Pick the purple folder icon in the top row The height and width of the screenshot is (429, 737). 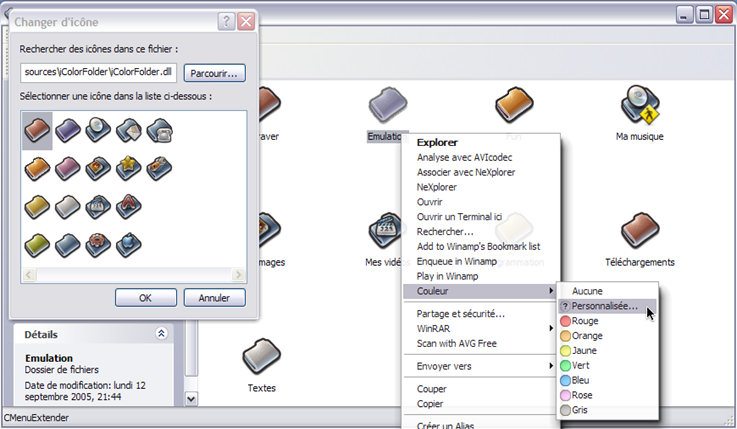(68, 129)
